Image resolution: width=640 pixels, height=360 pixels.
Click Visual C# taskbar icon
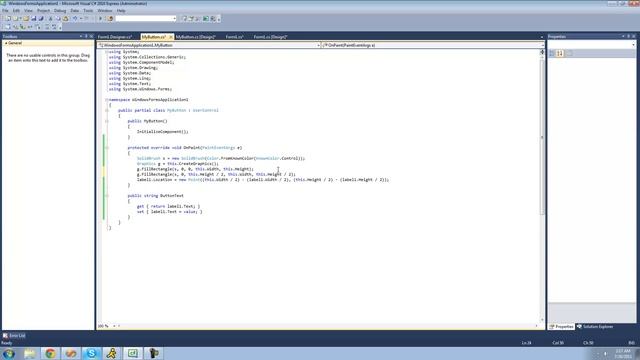133,353
